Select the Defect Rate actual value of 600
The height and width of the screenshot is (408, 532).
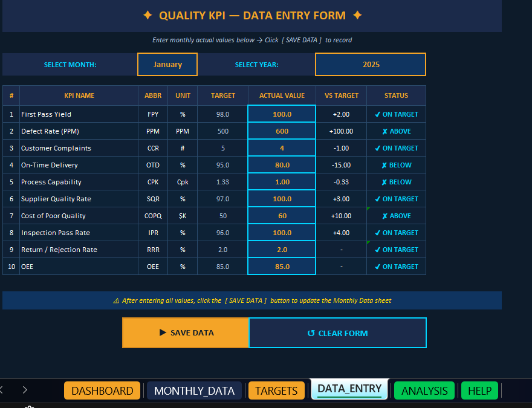pos(282,131)
